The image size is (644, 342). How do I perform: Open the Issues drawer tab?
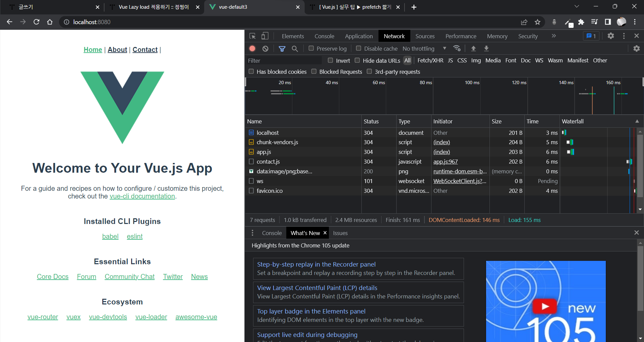340,233
